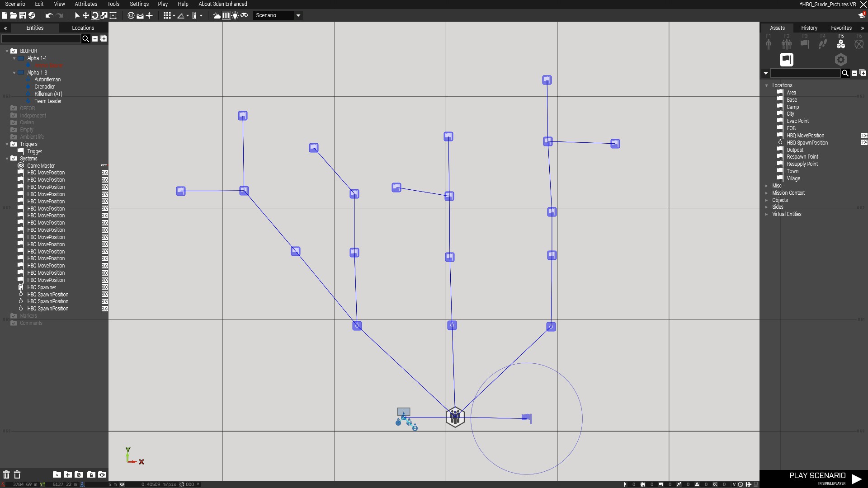Save the scenario using the floppy icon
Image resolution: width=868 pixels, height=488 pixels.
click(x=23, y=15)
